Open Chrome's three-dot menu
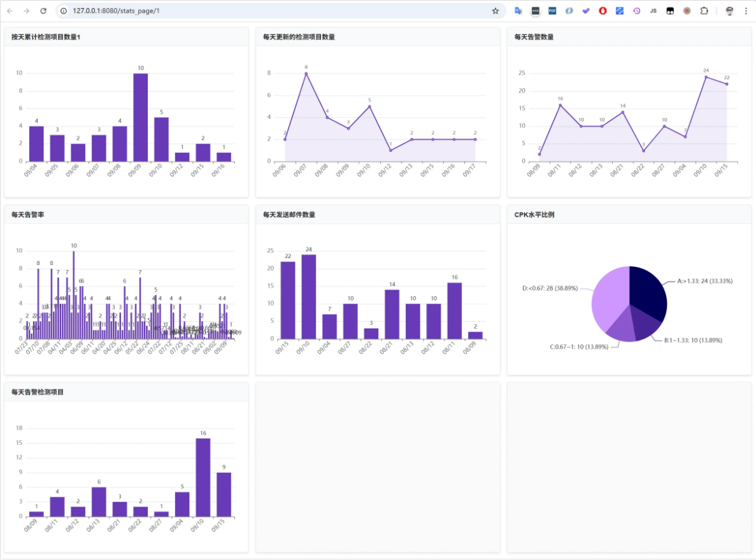Viewport: 756px width, 560px height. 746,11
